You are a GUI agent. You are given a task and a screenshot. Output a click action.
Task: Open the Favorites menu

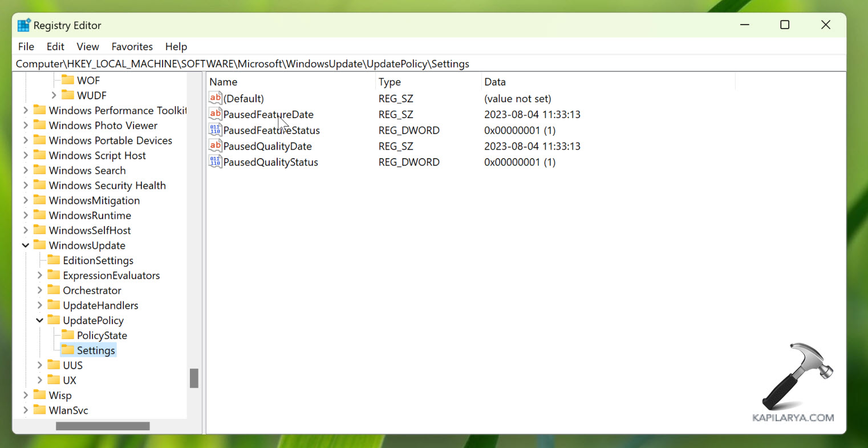point(132,47)
